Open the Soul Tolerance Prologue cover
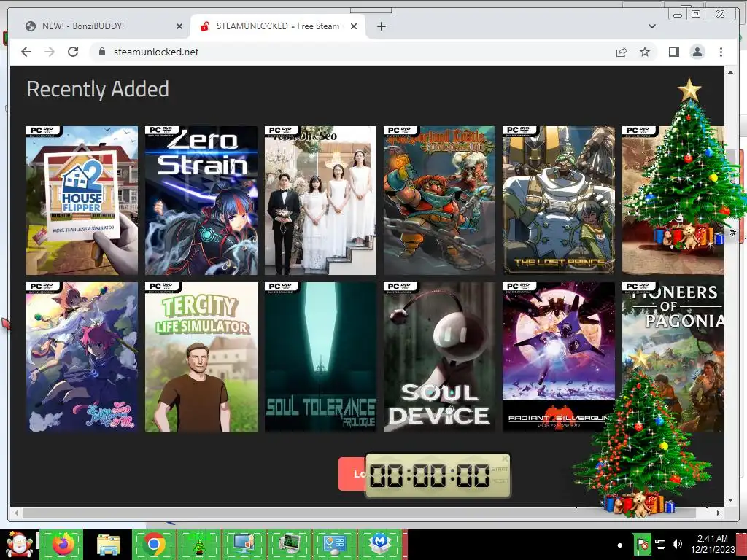This screenshot has height=560, width=747. coord(320,357)
